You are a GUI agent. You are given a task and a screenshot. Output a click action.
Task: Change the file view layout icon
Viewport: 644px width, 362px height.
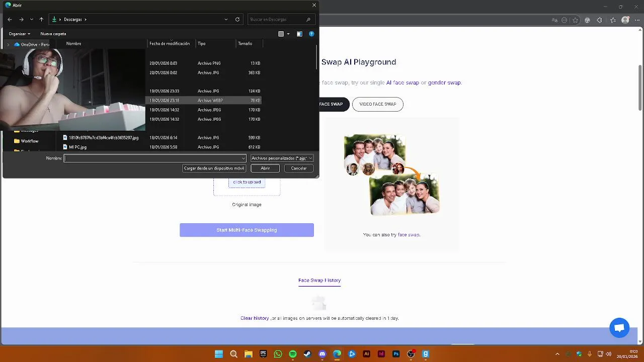pos(281,34)
